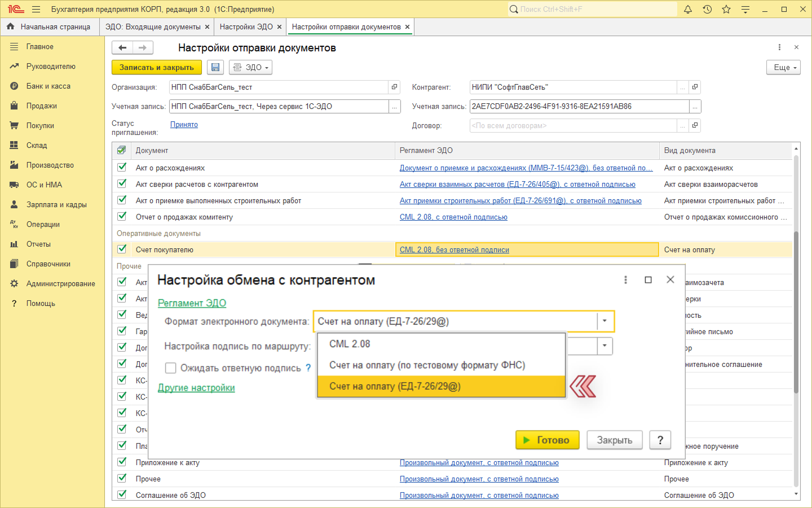
Task: Expand the ЭДО dropdown button
Action: [x=251, y=67]
